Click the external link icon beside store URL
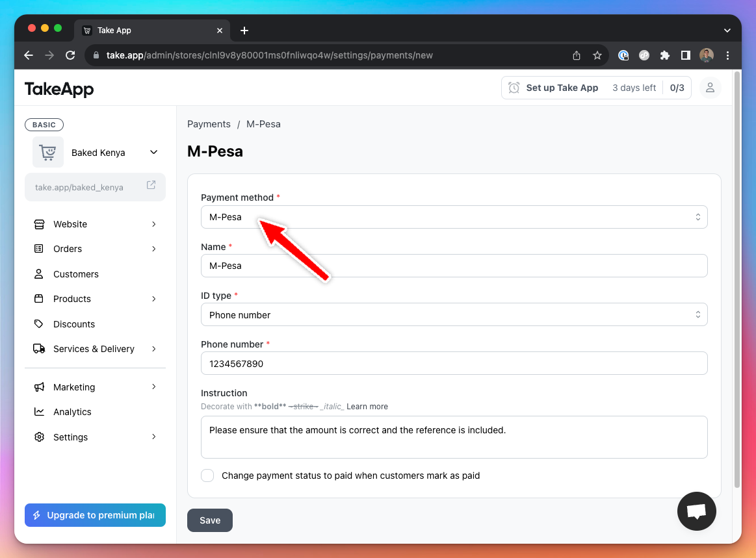756x558 pixels. click(151, 185)
